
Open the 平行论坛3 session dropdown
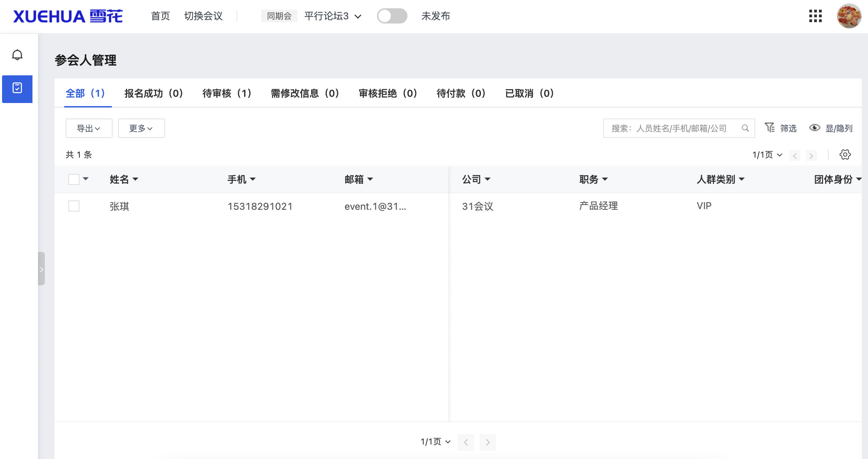click(333, 16)
